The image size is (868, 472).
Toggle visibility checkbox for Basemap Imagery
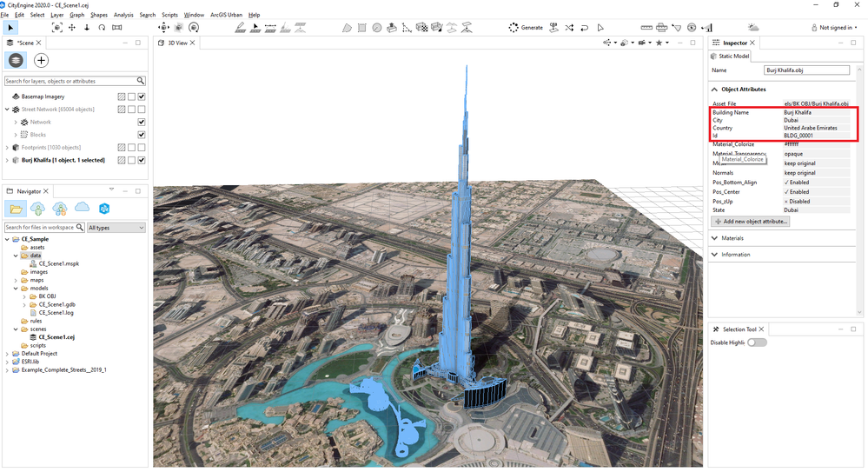pos(142,96)
